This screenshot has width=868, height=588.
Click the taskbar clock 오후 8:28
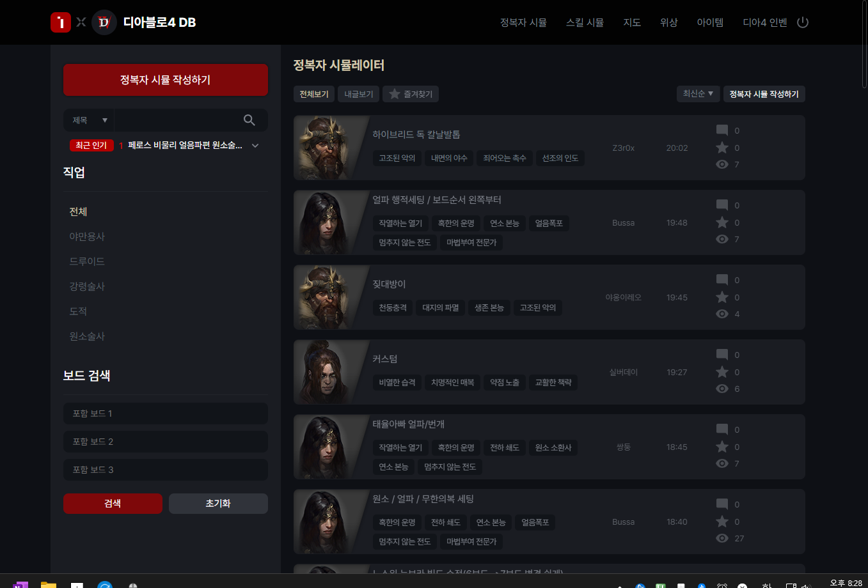pos(846,583)
